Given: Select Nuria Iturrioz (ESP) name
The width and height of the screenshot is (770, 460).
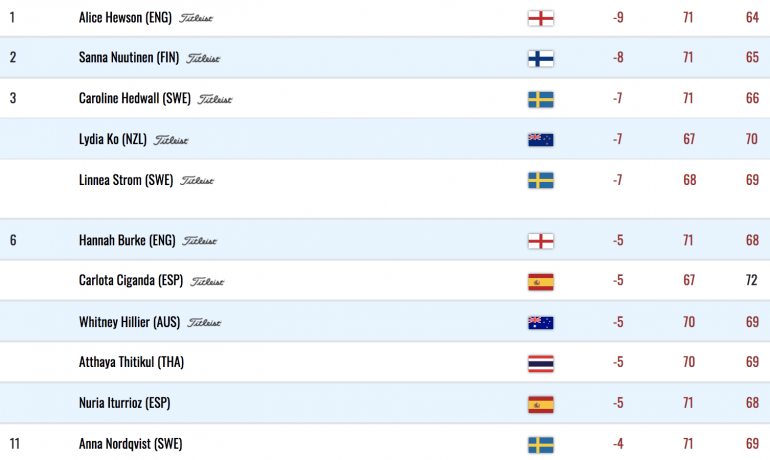Looking at the screenshot, I should [124, 403].
